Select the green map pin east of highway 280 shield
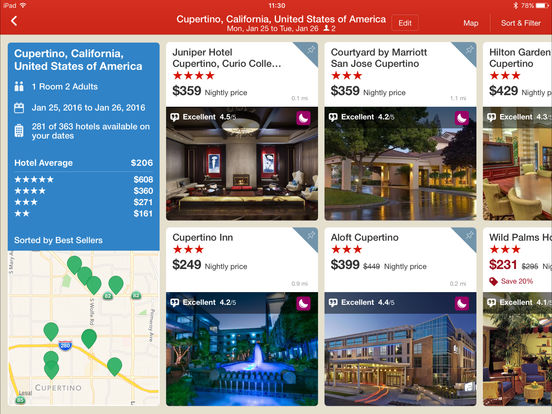Viewport: 552px width, 414px height. tap(89, 338)
